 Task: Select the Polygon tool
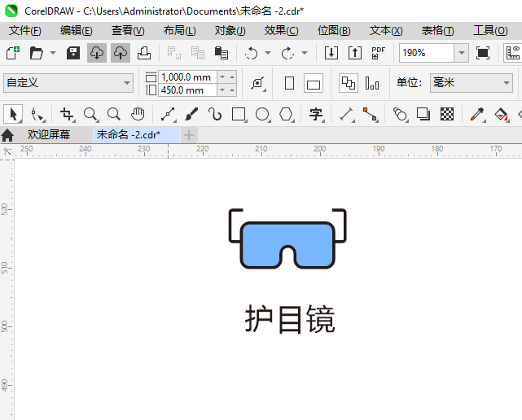[x=287, y=115]
